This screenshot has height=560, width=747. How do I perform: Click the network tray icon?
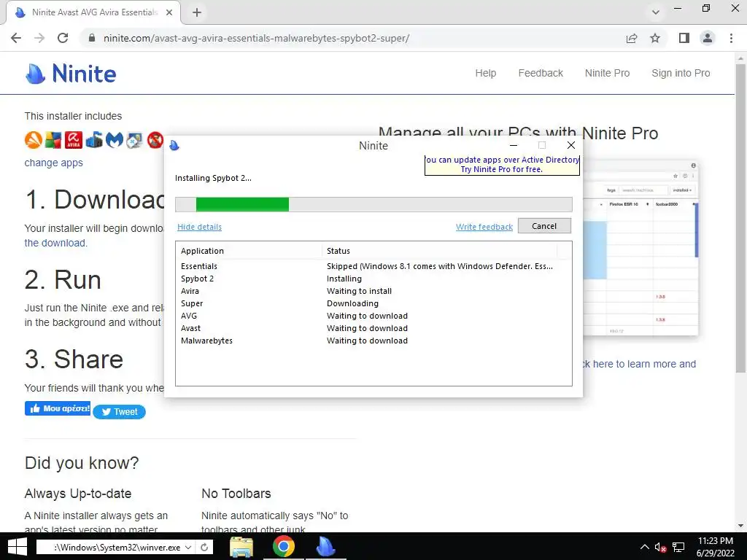[678, 548]
